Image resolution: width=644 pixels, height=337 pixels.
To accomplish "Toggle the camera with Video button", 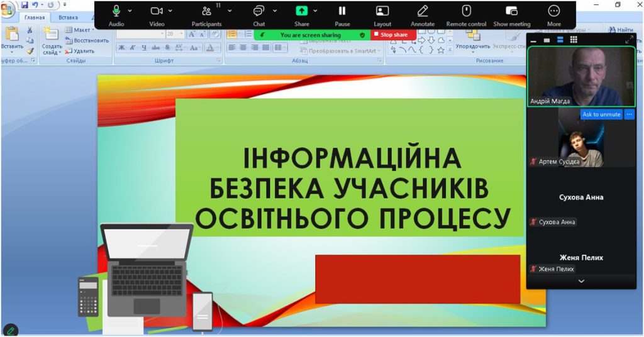I will click(157, 11).
